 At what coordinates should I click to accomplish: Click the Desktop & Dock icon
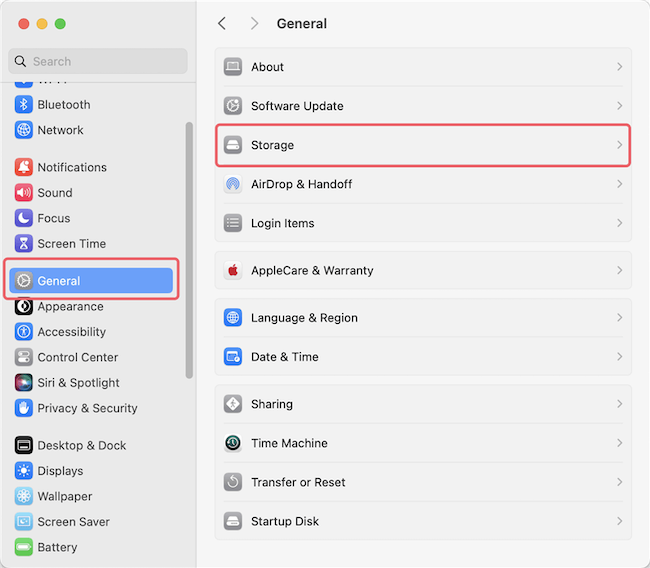coord(24,446)
